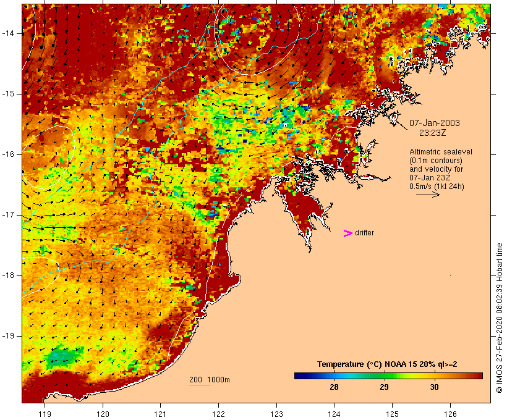
Task: Click the latitude axis label '-18'
Action: click(x=8, y=275)
